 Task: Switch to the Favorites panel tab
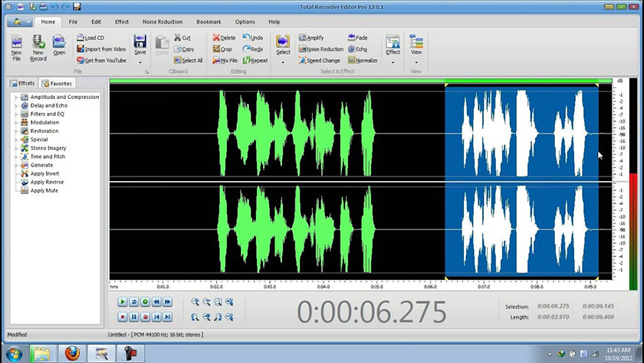pyautogui.click(x=58, y=83)
